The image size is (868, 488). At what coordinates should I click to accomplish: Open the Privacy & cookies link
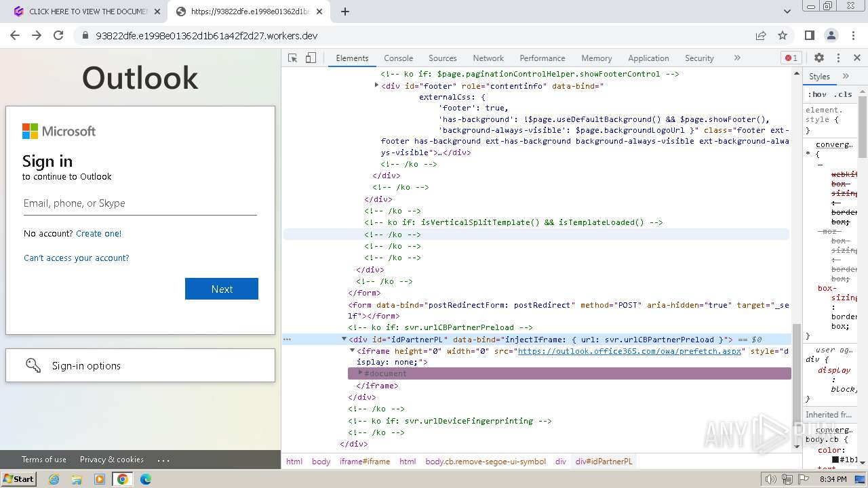(x=112, y=459)
